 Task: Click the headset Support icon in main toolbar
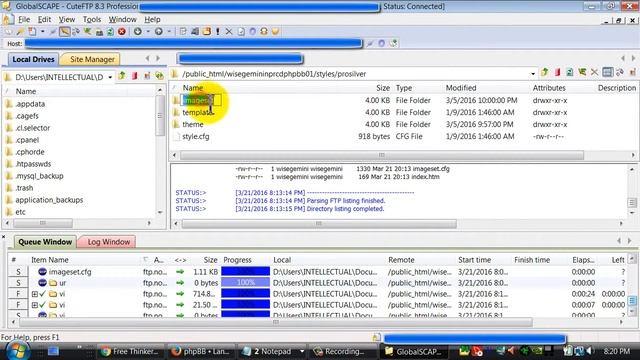(264, 31)
